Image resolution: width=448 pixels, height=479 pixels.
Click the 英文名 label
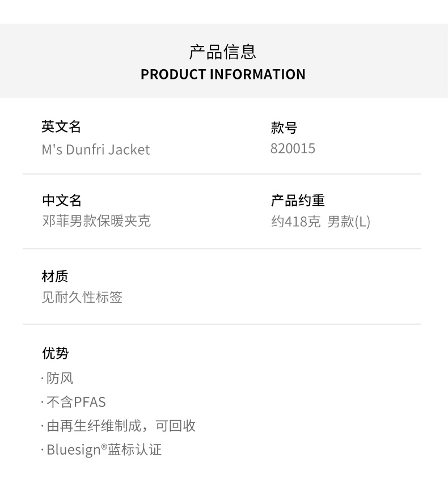click(61, 126)
